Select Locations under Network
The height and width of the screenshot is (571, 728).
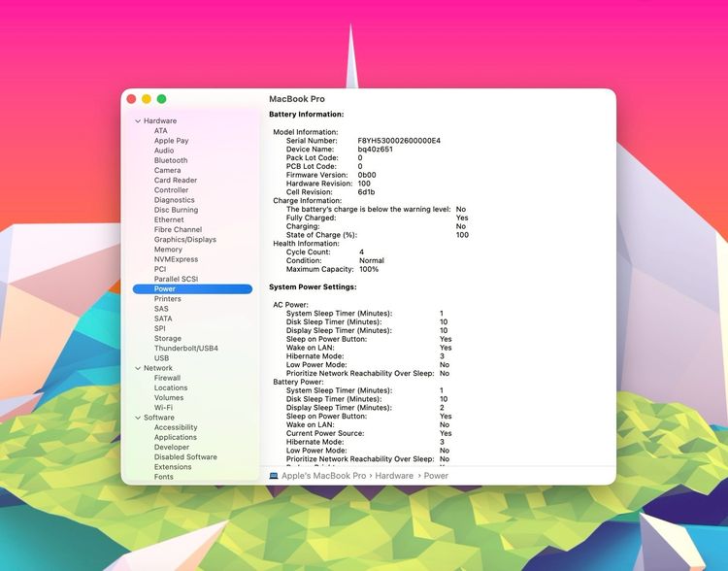point(171,387)
